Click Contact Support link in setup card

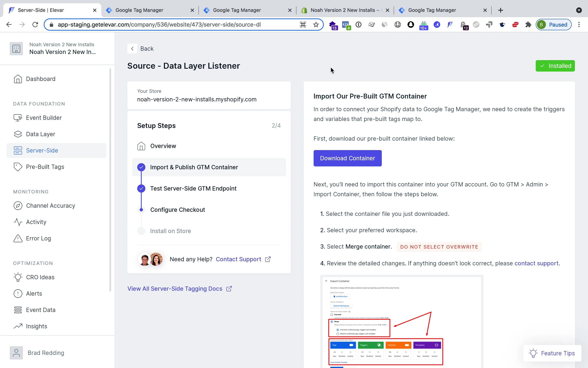pyautogui.click(x=243, y=259)
